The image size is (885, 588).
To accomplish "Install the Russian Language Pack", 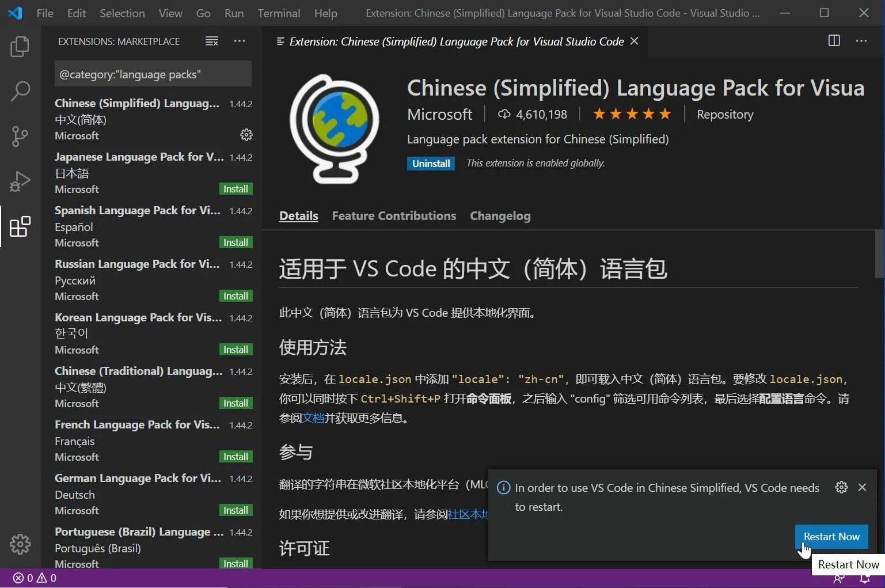I will [236, 296].
